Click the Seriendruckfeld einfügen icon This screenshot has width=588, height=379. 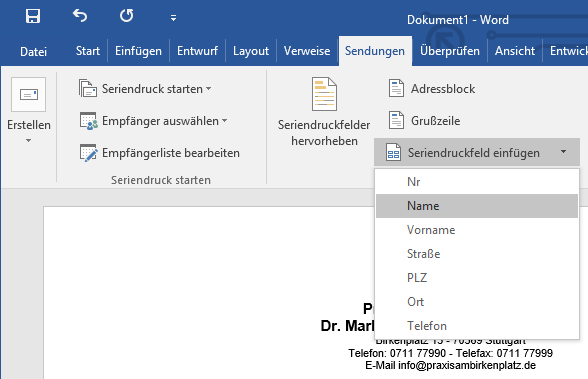pyautogui.click(x=393, y=152)
